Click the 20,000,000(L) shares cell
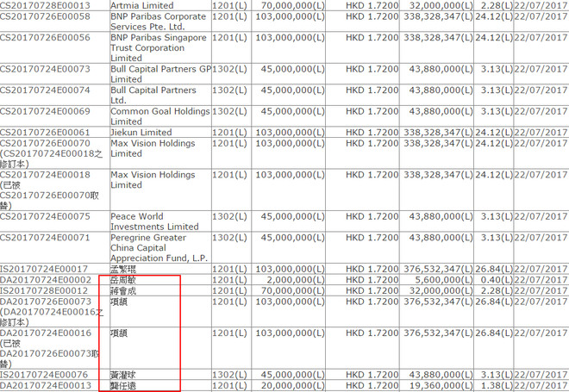Image resolution: width=569 pixels, height=392 pixels. (x=292, y=385)
